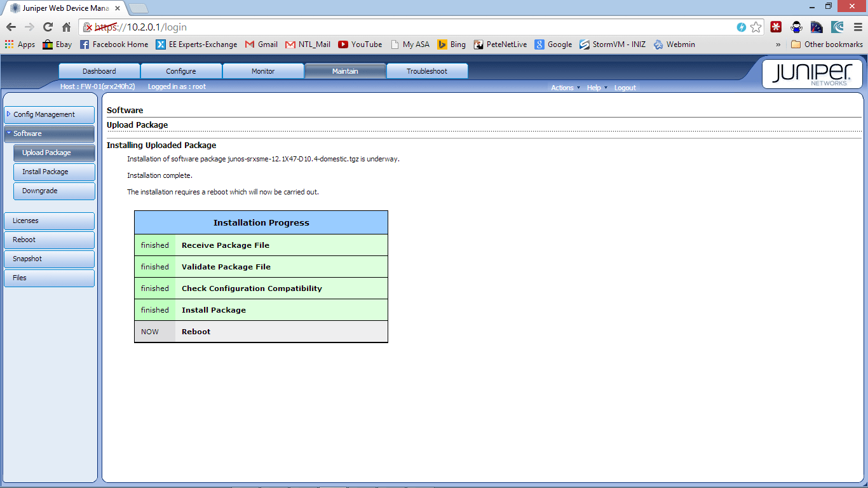Click the Juniper Networks logo
This screenshot has height=488, width=868.
[x=811, y=74]
